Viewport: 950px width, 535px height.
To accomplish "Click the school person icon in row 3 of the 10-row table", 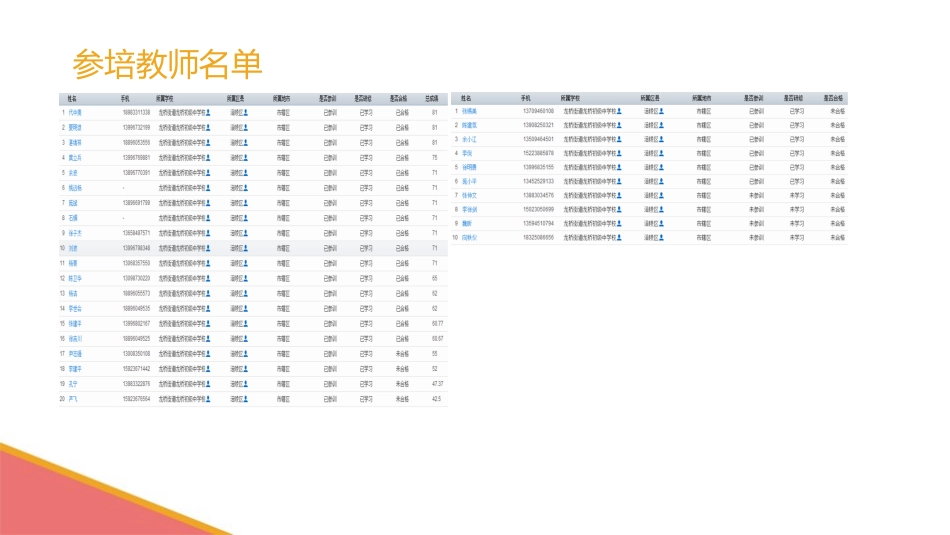I will 619,139.
